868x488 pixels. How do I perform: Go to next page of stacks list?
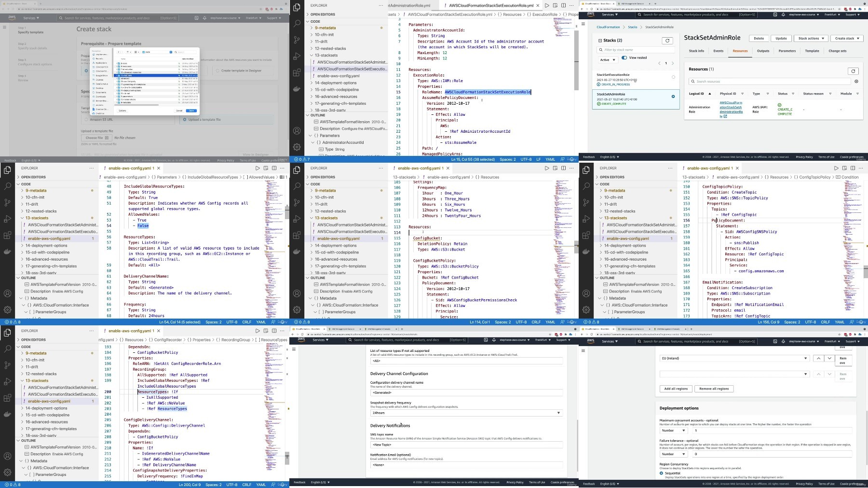[x=673, y=63]
